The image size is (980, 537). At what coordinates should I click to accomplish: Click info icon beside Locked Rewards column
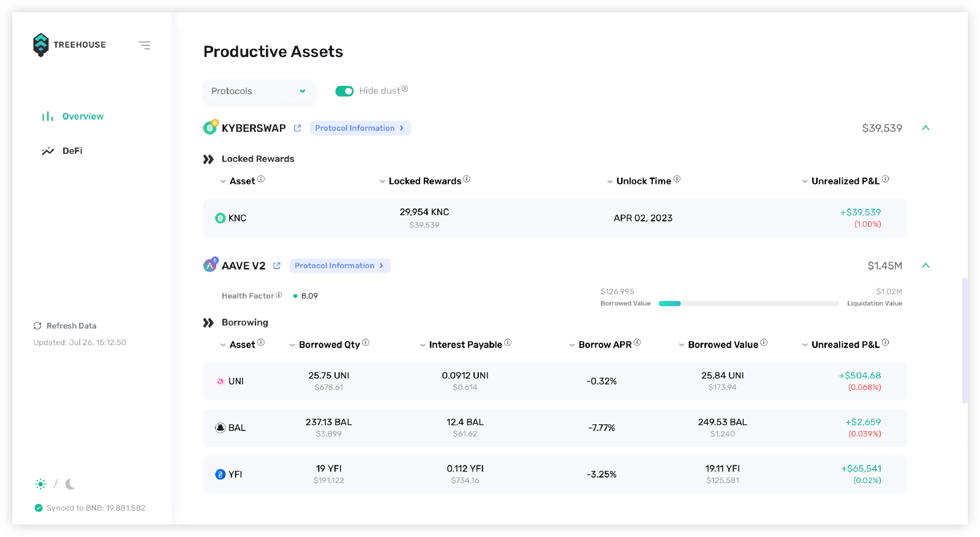click(467, 179)
